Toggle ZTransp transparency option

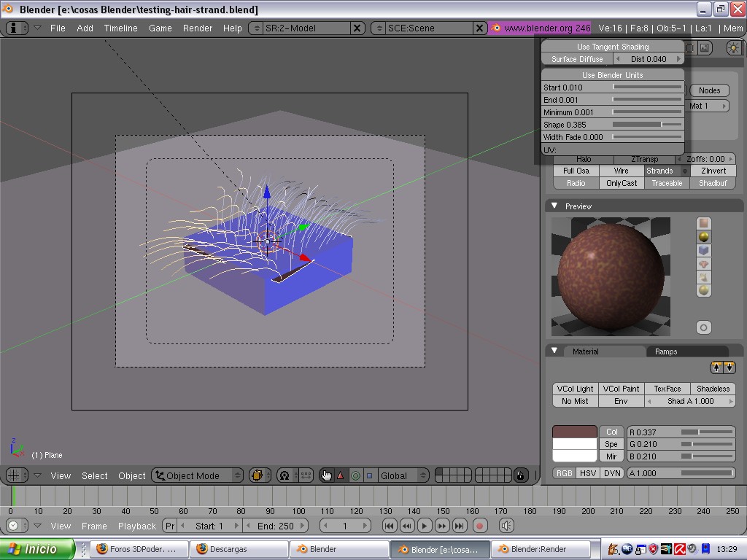tap(645, 159)
